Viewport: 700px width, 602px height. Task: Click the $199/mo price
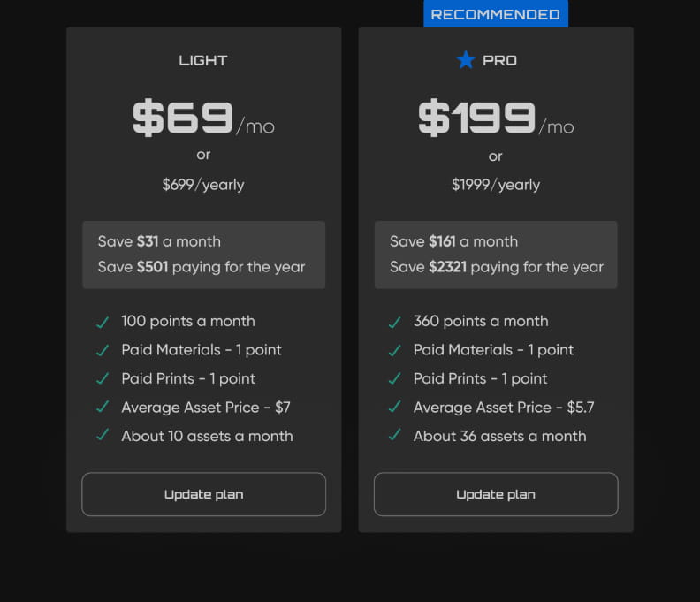[x=495, y=119]
